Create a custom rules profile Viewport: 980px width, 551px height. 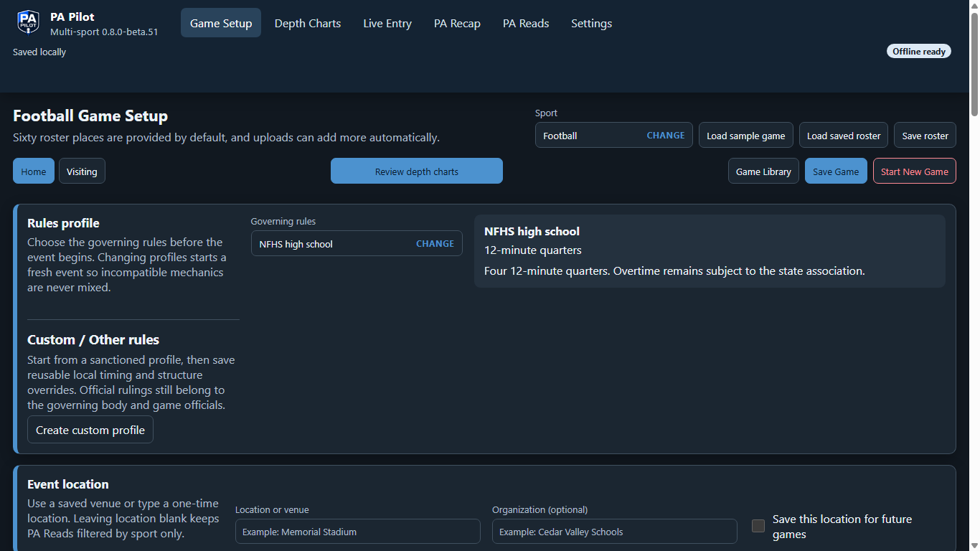click(90, 430)
